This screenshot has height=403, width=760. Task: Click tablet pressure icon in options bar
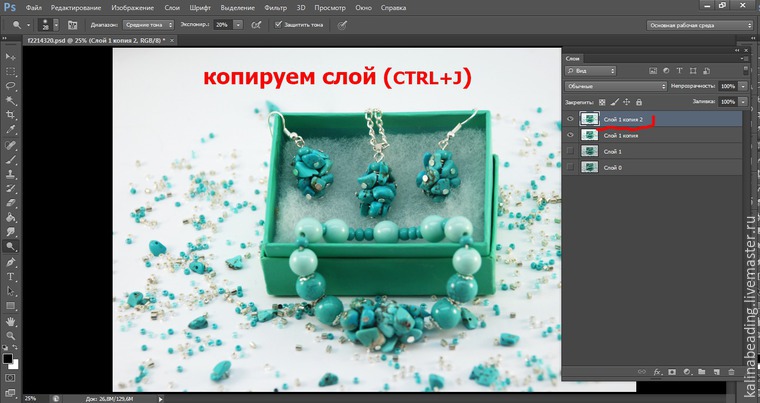(x=342, y=25)
